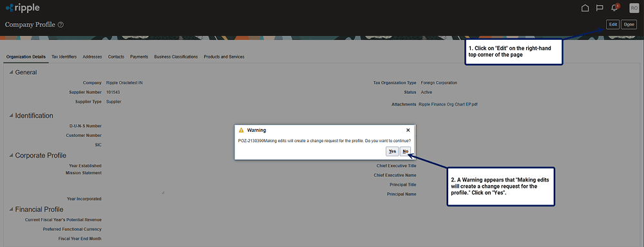Click the Mission Statement label

pyautogui.click(x=83, y=173)
